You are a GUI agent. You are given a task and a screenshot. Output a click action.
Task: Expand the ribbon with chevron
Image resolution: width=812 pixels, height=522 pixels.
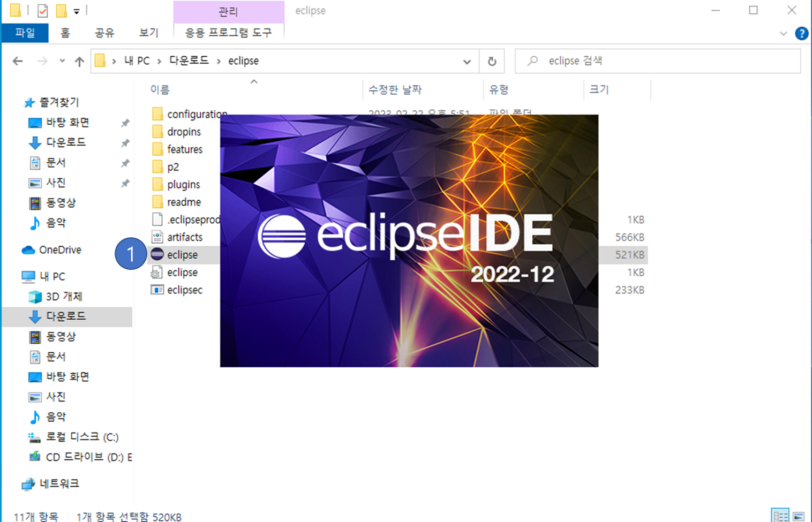(x=783, y=34)
